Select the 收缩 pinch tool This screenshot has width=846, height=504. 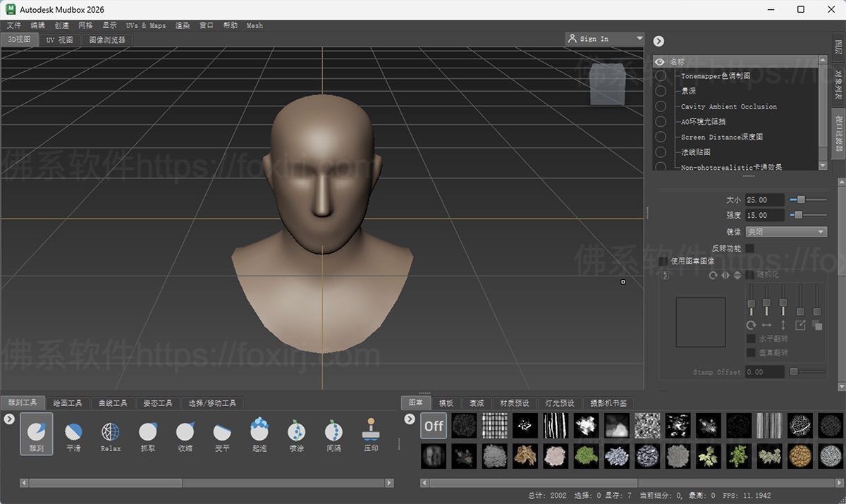(185, 432)
